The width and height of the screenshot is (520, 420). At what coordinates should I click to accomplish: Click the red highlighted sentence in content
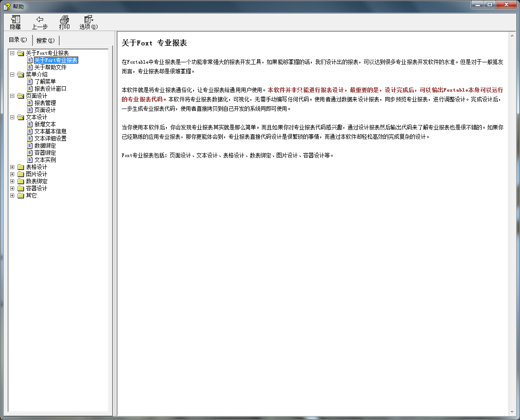click(312, 95)
